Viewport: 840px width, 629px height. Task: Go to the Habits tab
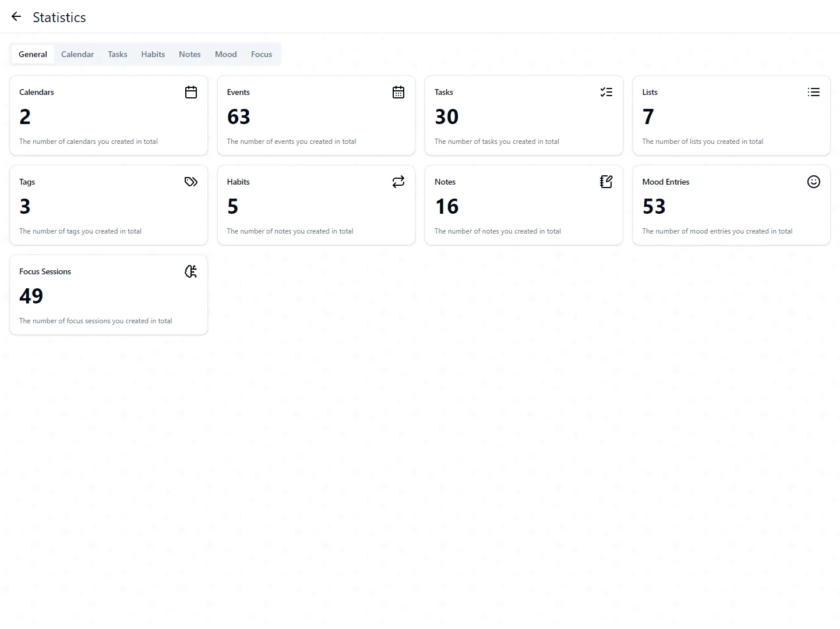coord(153,54)
